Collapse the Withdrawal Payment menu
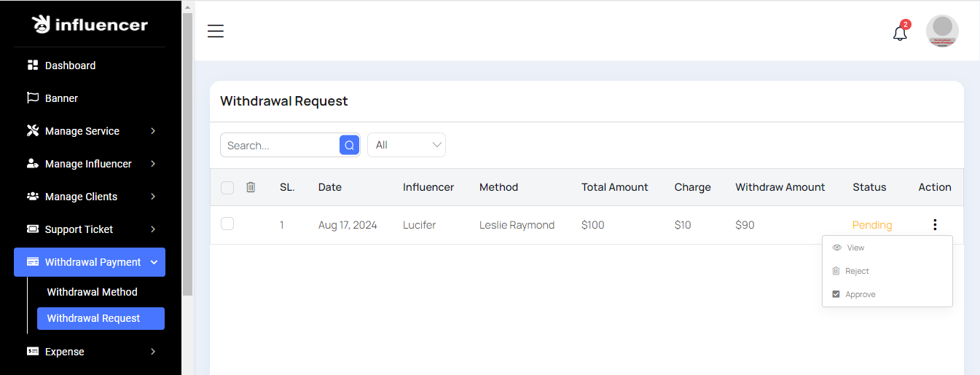 pyautogui.click(x=90, y=262)
